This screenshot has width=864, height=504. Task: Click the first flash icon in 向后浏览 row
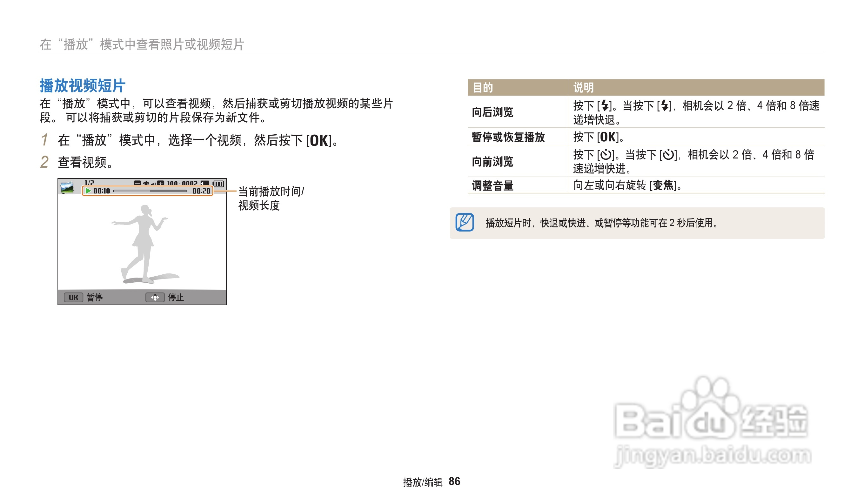[x=605, y=106]
